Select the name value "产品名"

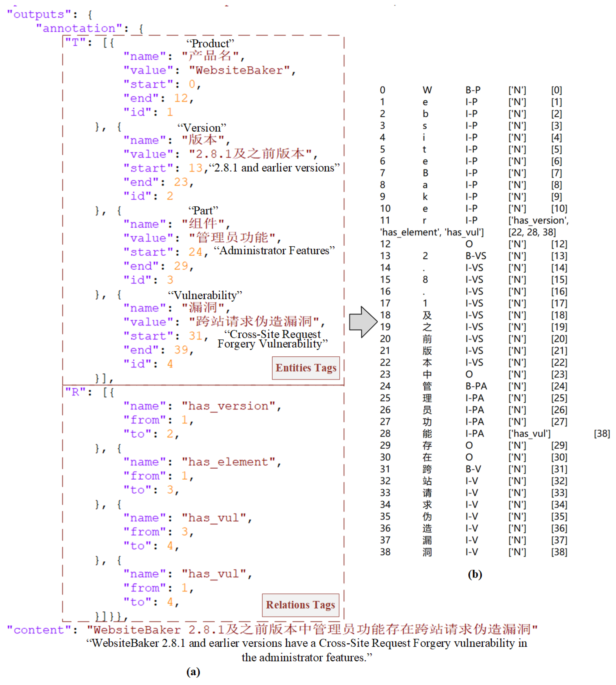[x=210, y=55]
